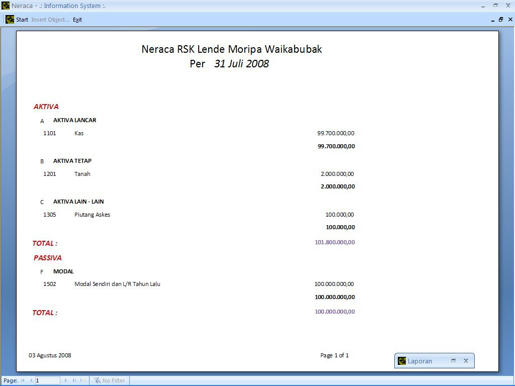Click account code '1305'
Image resolution: width=515 pixels, height=386 pixels.
[x=50, y=215]
